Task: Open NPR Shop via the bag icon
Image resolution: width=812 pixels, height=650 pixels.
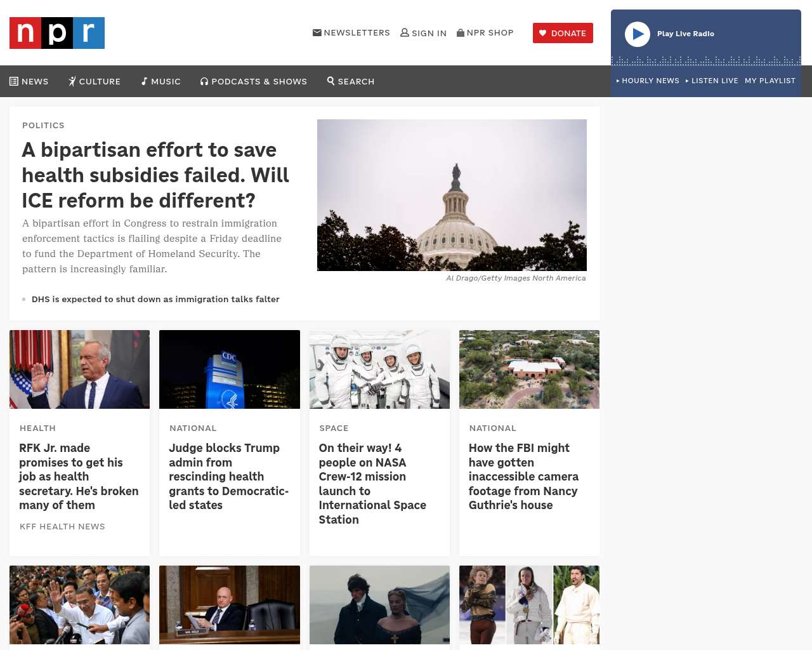Action: (461, 32)
